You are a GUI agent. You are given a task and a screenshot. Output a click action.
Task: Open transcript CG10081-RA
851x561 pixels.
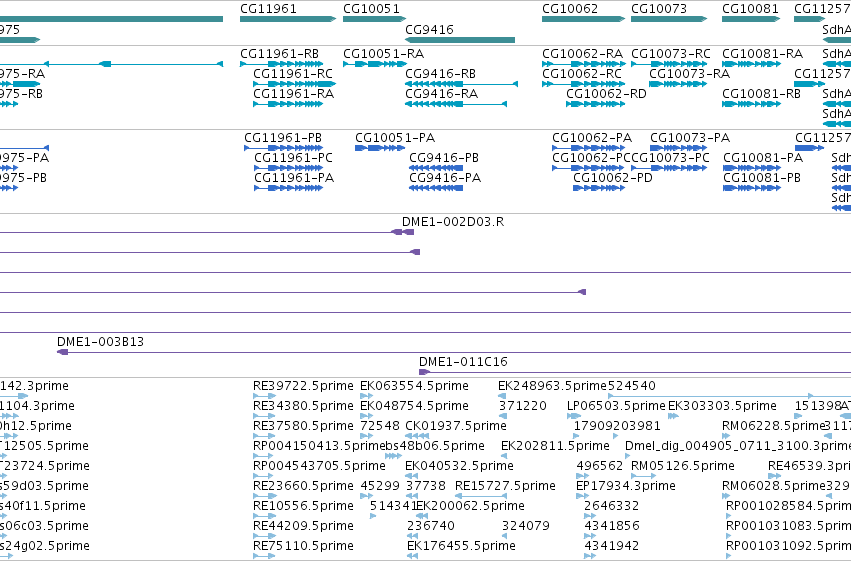coord(763,54)
